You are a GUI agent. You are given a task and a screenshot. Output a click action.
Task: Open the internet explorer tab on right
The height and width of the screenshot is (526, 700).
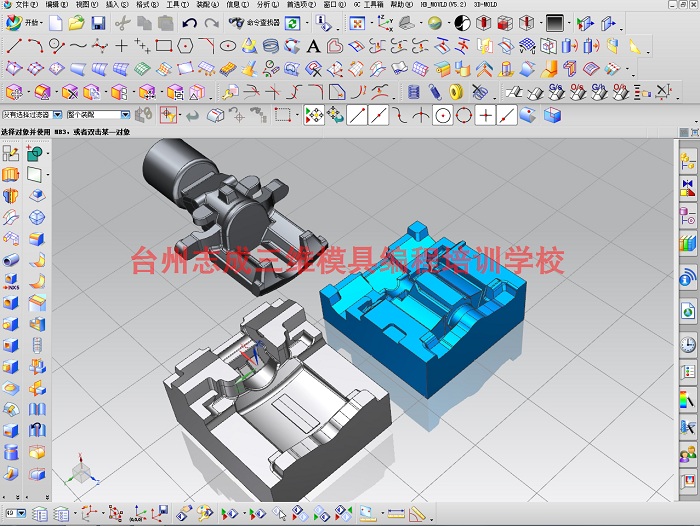click(x=688, y=310)
